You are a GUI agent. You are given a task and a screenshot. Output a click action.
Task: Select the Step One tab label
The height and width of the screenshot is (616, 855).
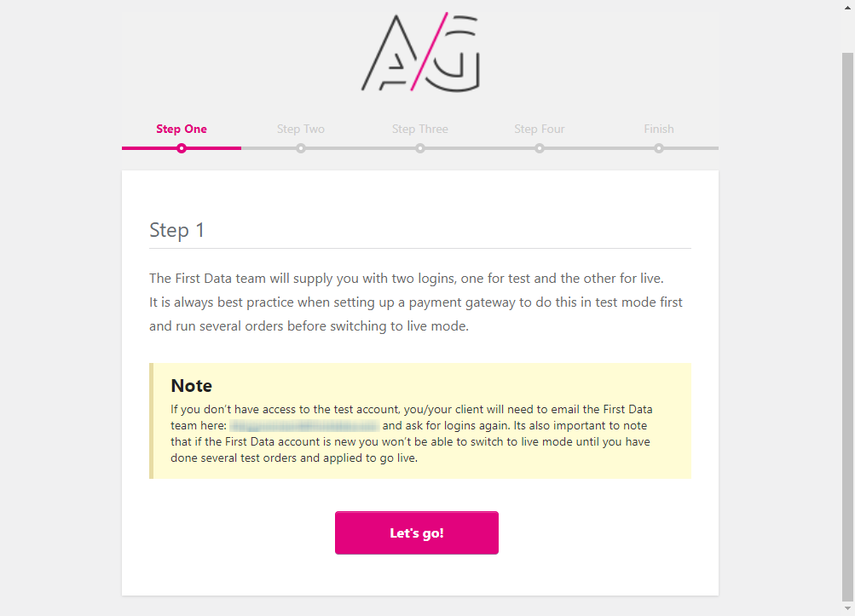(182, 130)
